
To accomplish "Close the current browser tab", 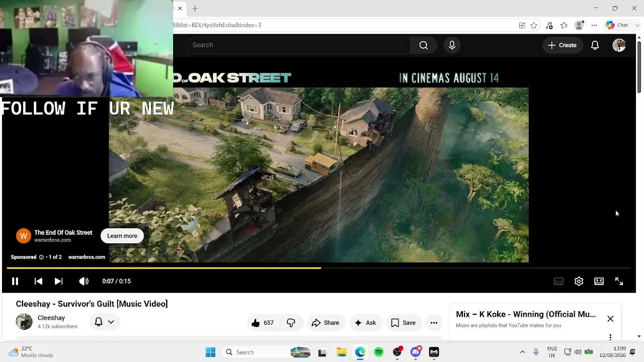I will coord(180,9).
